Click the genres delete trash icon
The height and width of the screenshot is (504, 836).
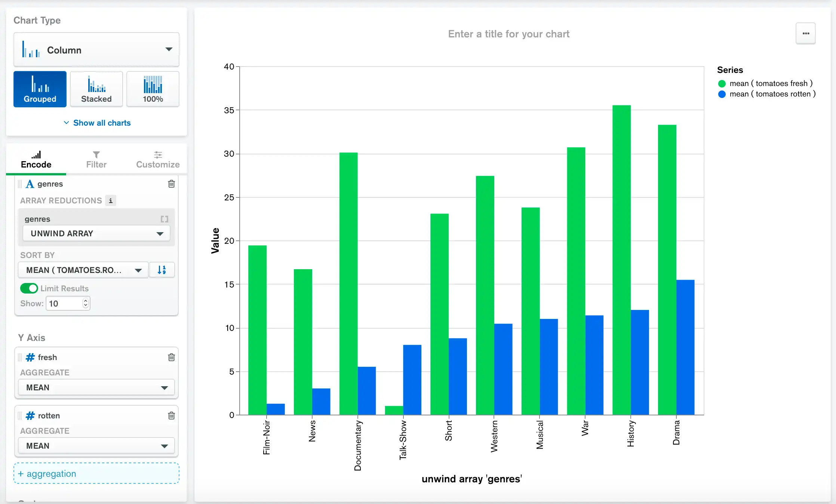[x=173, y=183]
